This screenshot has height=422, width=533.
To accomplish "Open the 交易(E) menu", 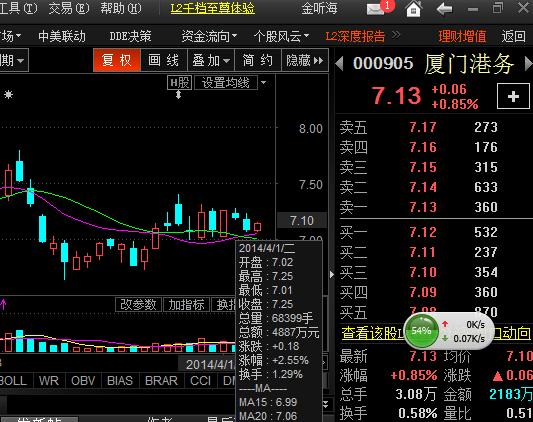I will coord(69,8).
